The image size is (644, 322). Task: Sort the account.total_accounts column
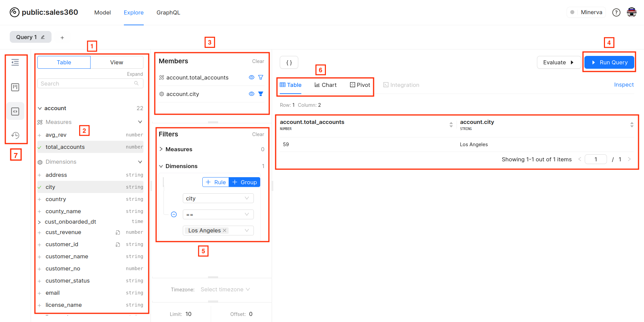(x=451, y=125)
